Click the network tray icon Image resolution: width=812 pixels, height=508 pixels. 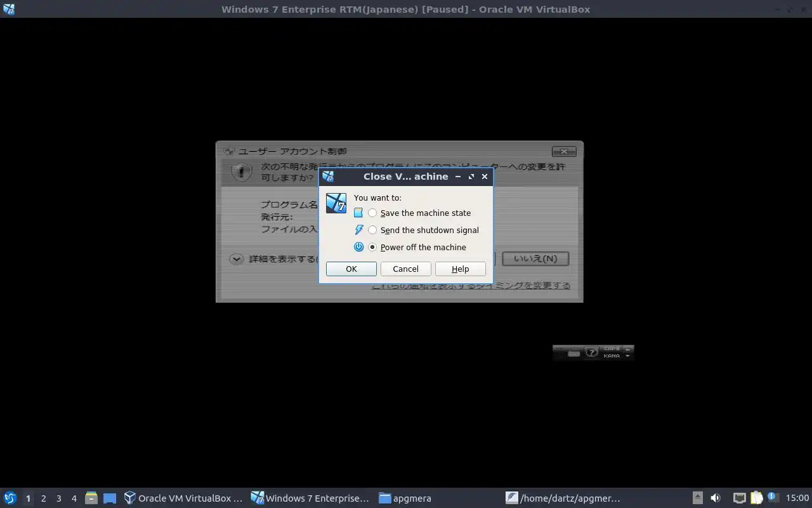point(739,498)
